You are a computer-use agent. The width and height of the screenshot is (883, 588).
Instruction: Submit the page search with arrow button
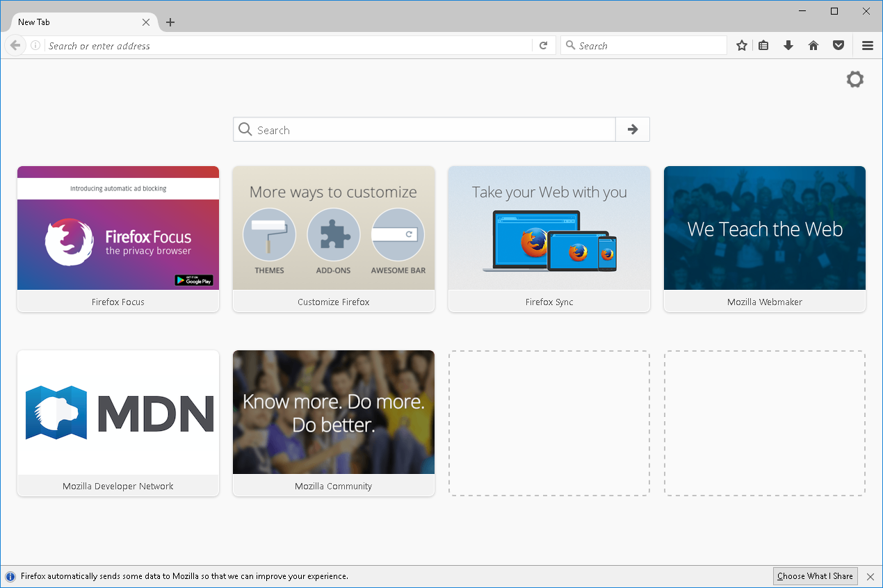(x=633, y=129)
